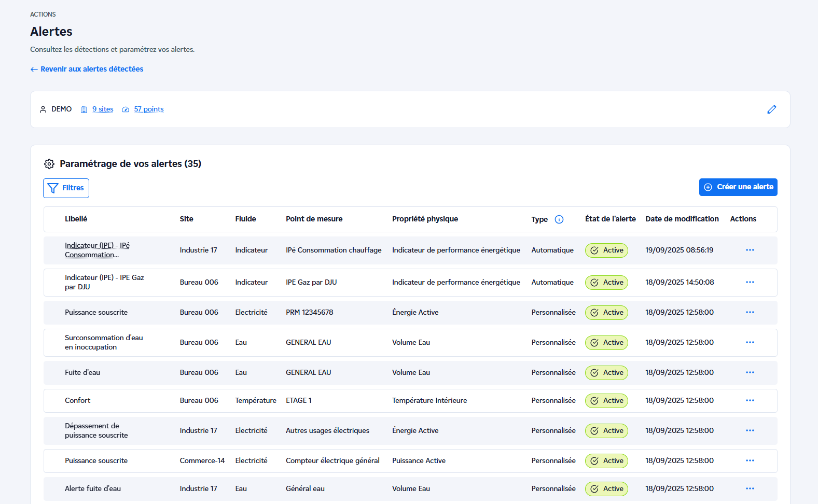818x504 pixels.
Task: Open three-dot menu for Fuite d'eau row
Action: 750,372
